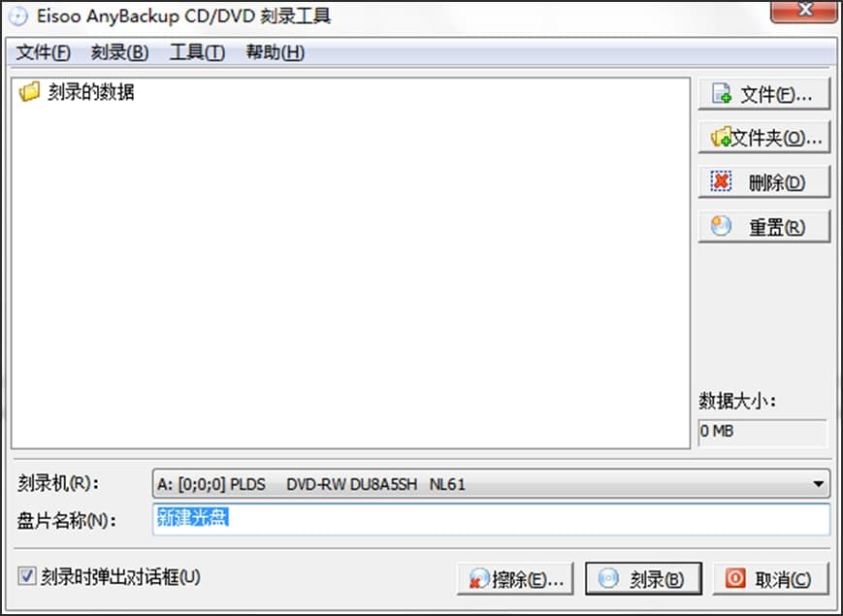Open the 刻录(B) menu
The height and width of the screenshot is (616, 843).
pos(119,52)
